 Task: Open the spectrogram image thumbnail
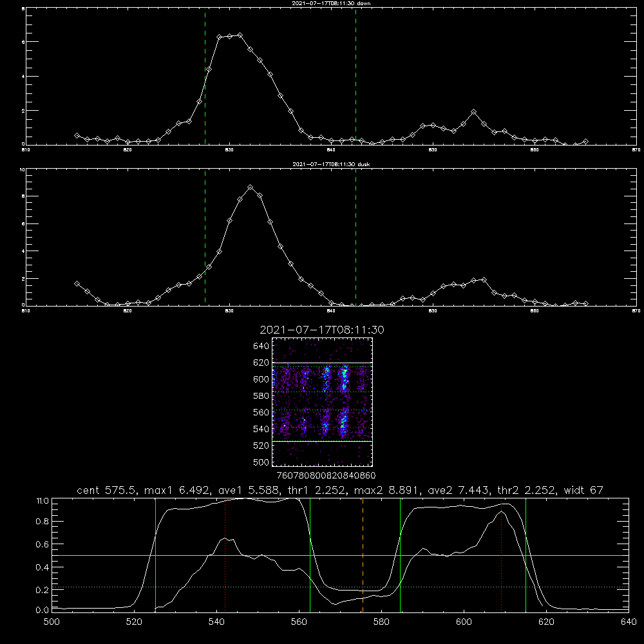[322, 402]
